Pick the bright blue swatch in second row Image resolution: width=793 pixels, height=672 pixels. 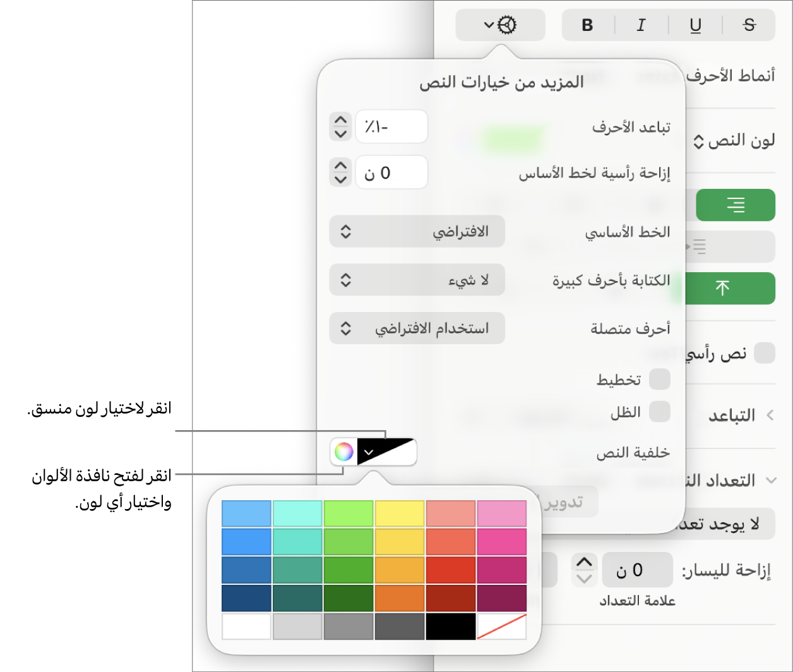click(x=247, y=542)
